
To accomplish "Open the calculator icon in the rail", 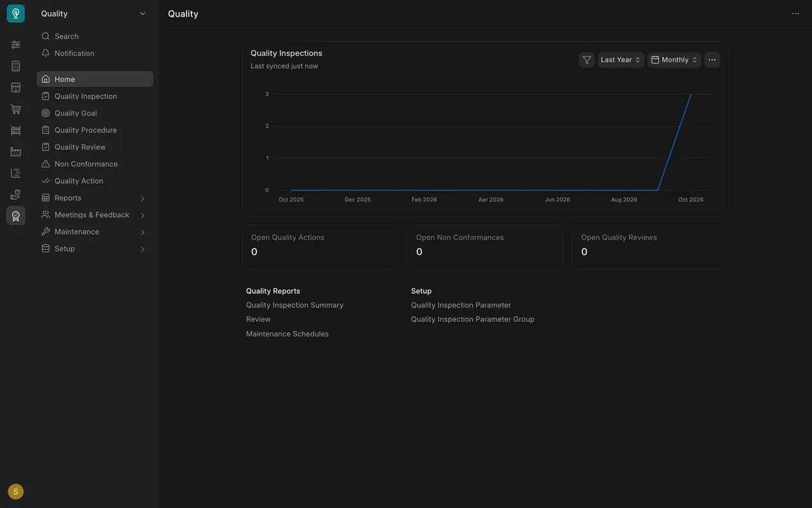I will 16,66.
